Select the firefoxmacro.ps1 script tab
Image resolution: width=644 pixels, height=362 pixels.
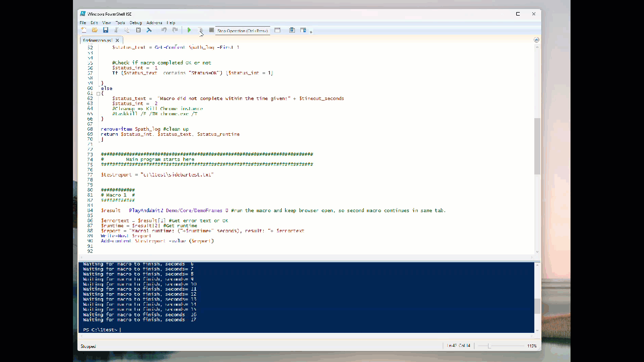point(98,40)
